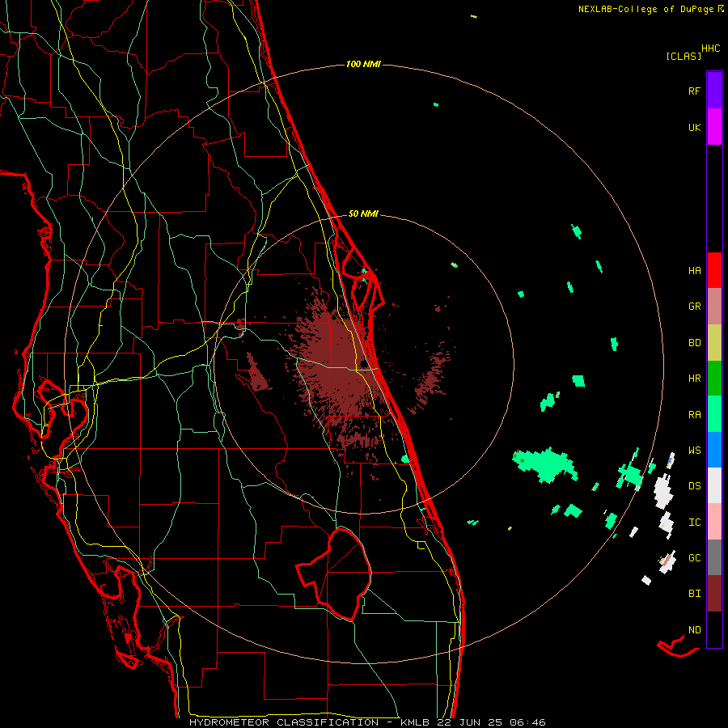Click the HA legend label
The image size is (728, 728).
[x=694, y=271]
